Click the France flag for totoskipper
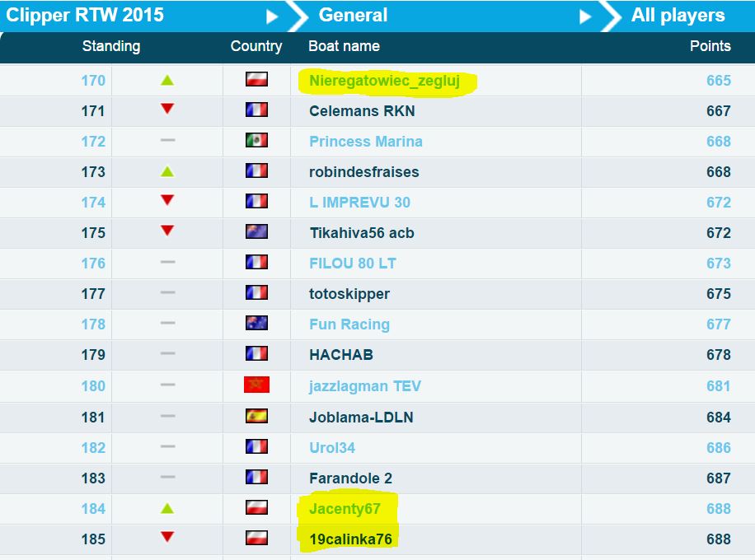The height and width of the screenshot is (560, 755). tap(256, 292)
